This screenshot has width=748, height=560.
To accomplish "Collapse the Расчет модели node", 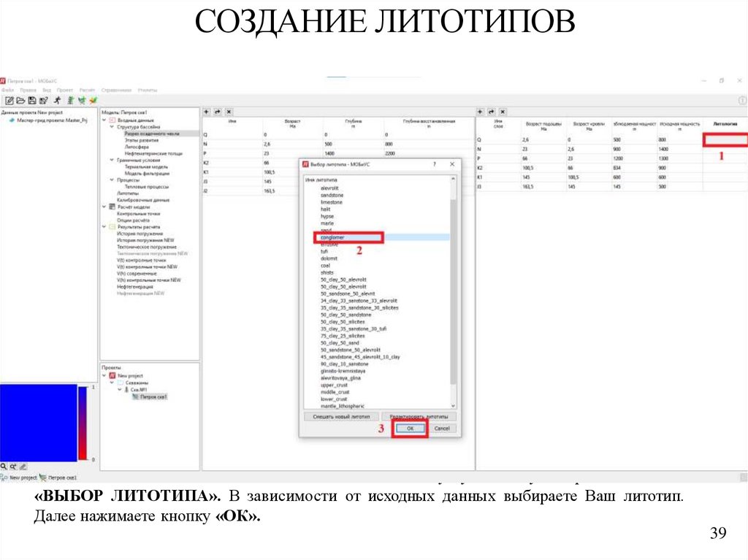I will [104, 207].
